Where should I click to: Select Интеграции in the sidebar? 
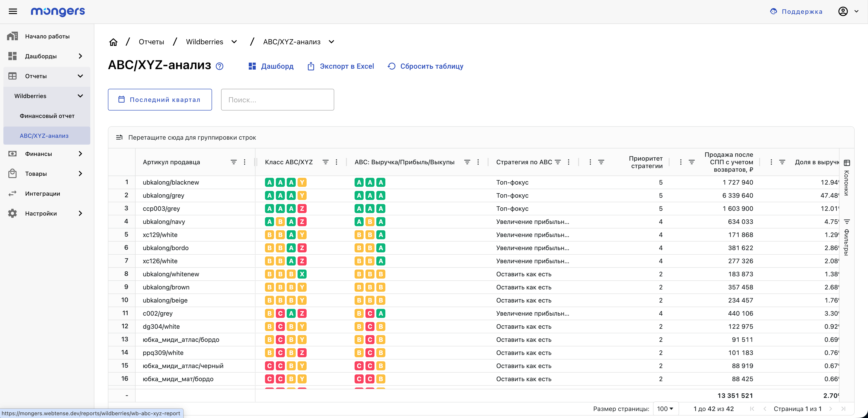pyautogui.click(x=43, y=193)
